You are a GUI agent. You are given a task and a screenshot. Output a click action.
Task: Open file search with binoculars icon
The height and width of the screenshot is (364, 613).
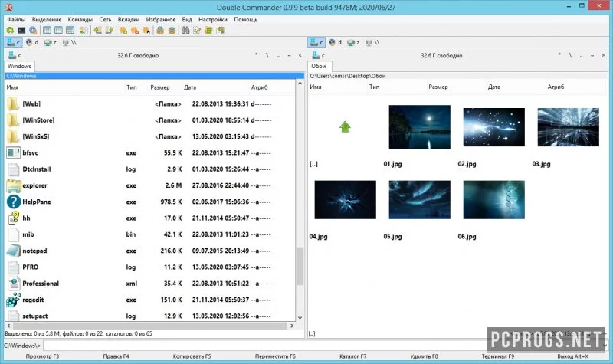[185, 30]
